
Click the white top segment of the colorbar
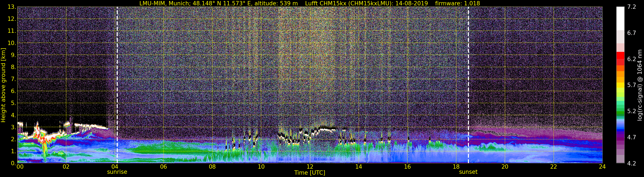tap(620, 19)
